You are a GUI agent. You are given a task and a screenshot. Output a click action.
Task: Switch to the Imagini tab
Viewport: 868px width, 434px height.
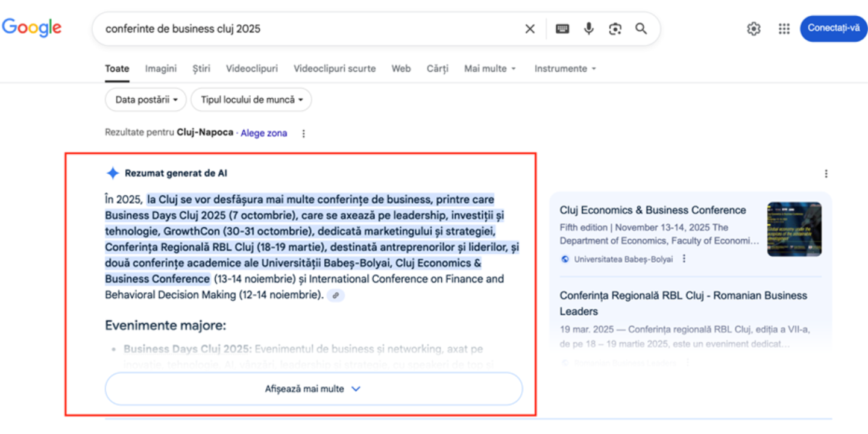pyautogui.click(x=160, y=69)
